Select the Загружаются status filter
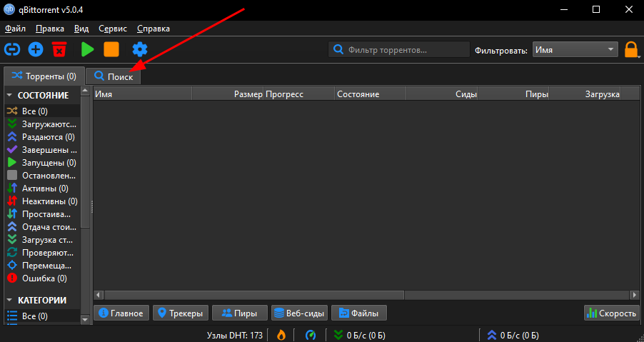This screenshot has width=644, height=342. pyautogui.click(x=42, y=124)
